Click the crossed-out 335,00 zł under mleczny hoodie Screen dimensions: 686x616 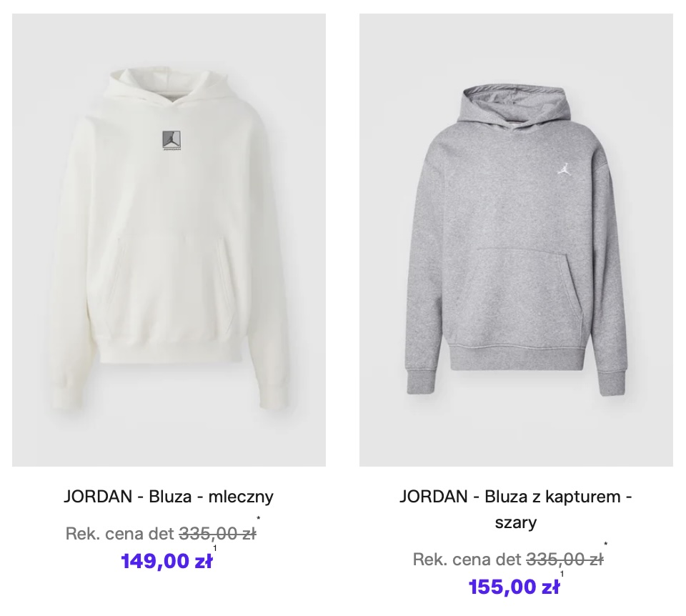click(x=218, y=534)
